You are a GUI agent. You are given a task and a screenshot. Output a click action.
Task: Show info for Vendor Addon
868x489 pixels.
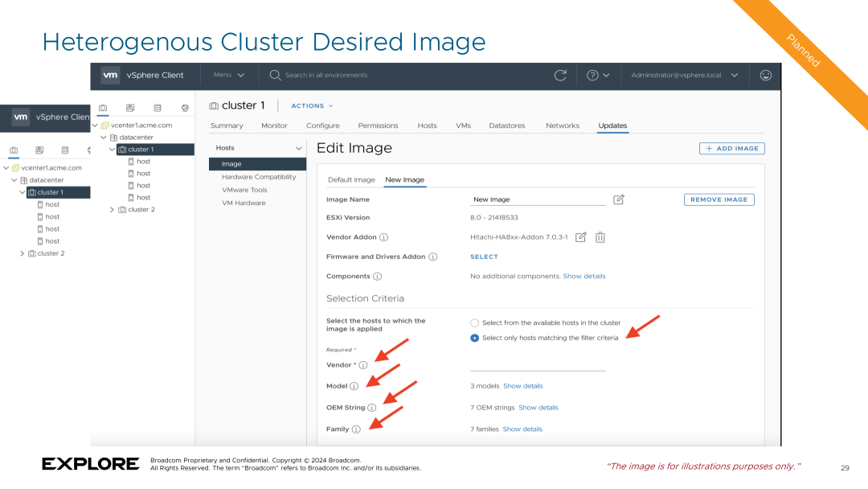pyautogui.click(x=383, y=237)
